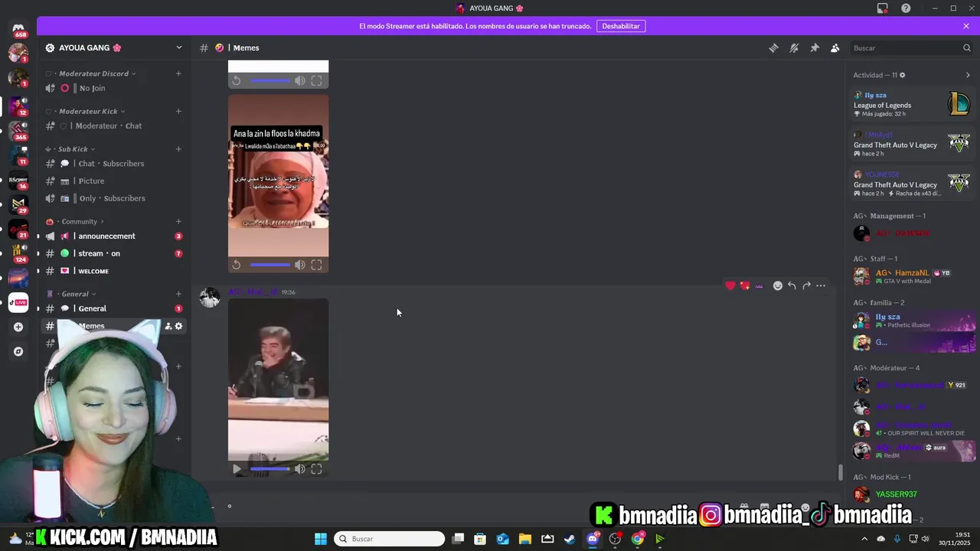This screenshot has width=980, height=551.
Task: Play the bottom video of the laughing man
Action: coord(237,469)
